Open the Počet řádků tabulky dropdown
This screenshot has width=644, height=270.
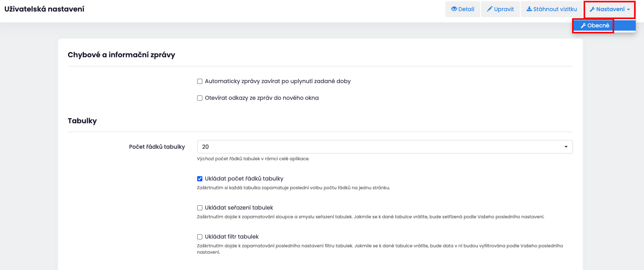[384, 147]
